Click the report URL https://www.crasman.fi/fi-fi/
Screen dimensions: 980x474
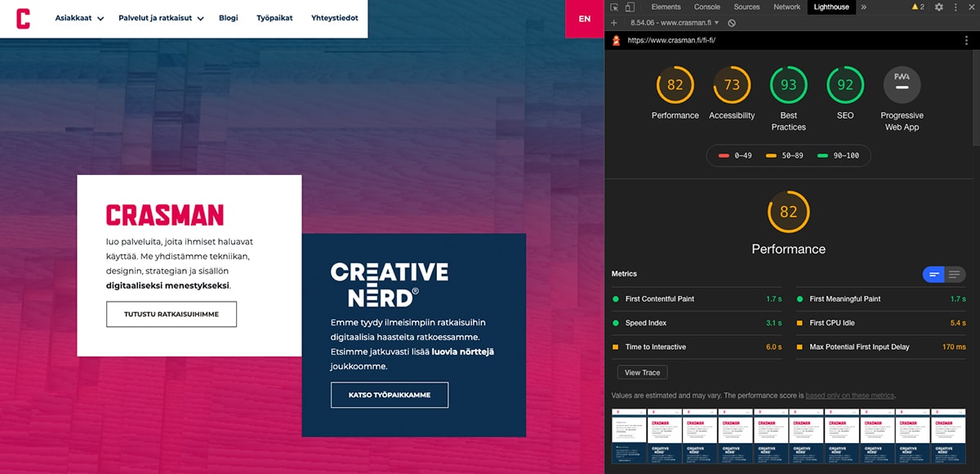(x=671, y=40)
